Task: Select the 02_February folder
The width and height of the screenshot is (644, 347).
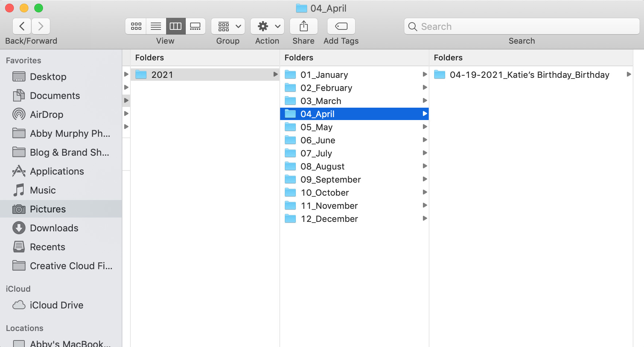Action: click(x=354, y=88)
